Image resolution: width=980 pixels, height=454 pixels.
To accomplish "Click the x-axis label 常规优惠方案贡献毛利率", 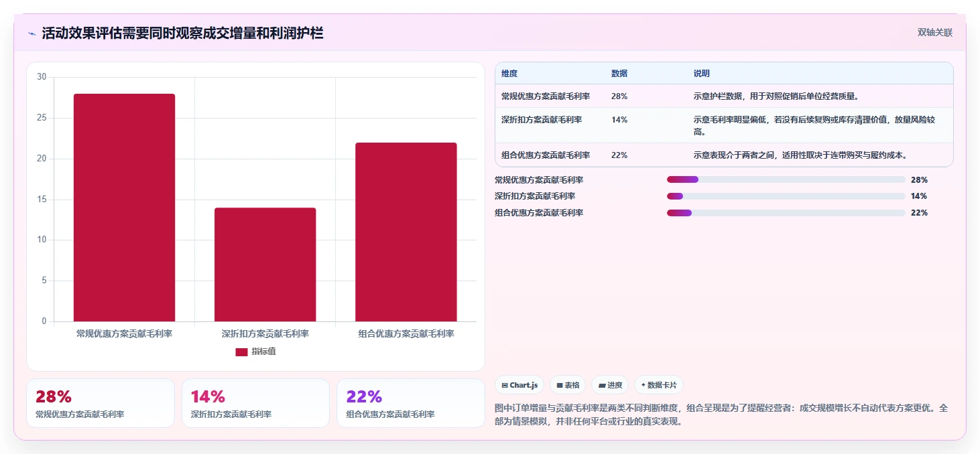I will (x=124, y=333).
